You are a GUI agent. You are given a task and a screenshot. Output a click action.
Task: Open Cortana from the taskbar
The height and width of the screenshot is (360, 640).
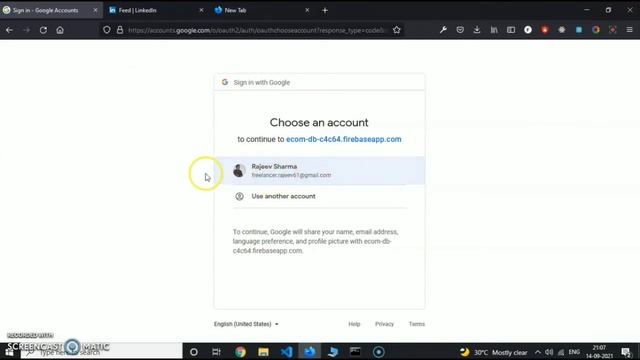(194, 352)
